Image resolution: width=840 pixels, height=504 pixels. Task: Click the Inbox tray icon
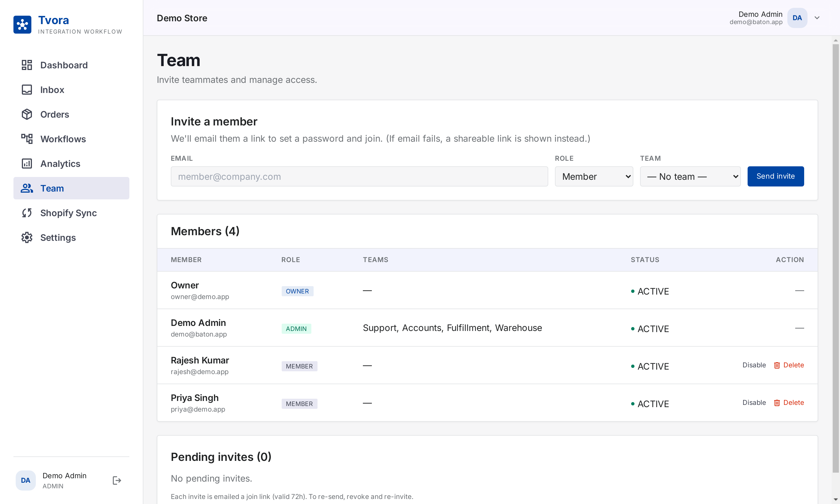27,90
